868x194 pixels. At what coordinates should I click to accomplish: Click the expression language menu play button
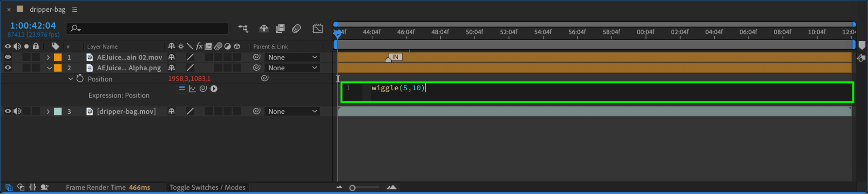214,89
